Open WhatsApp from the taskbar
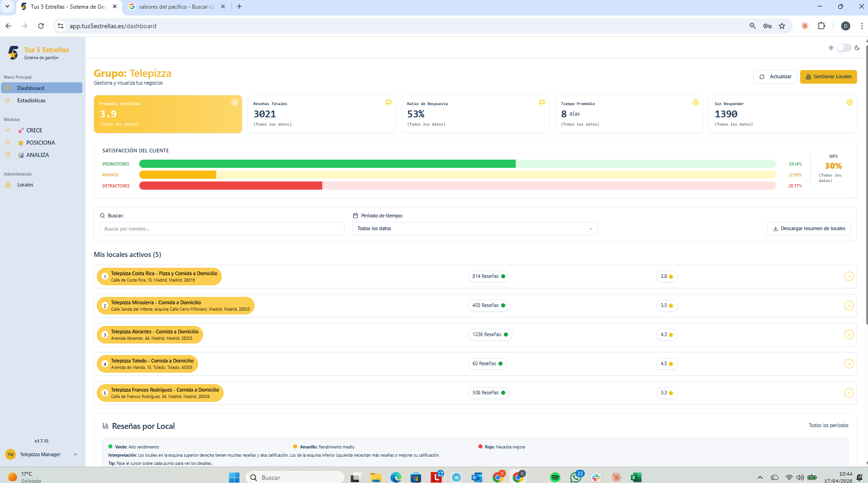 pos(576,477)
